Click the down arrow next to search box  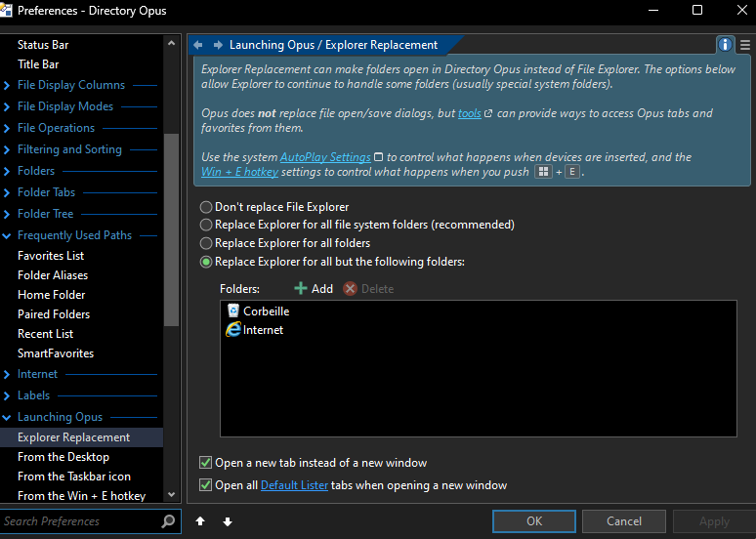pos(228,521)
